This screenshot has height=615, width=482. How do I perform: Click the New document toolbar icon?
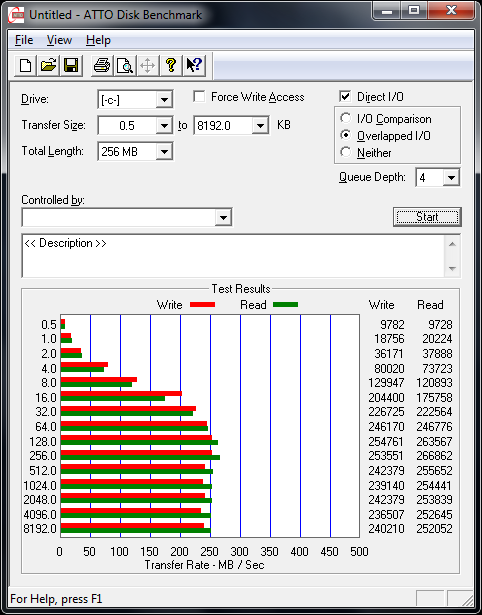pos(25,65)
